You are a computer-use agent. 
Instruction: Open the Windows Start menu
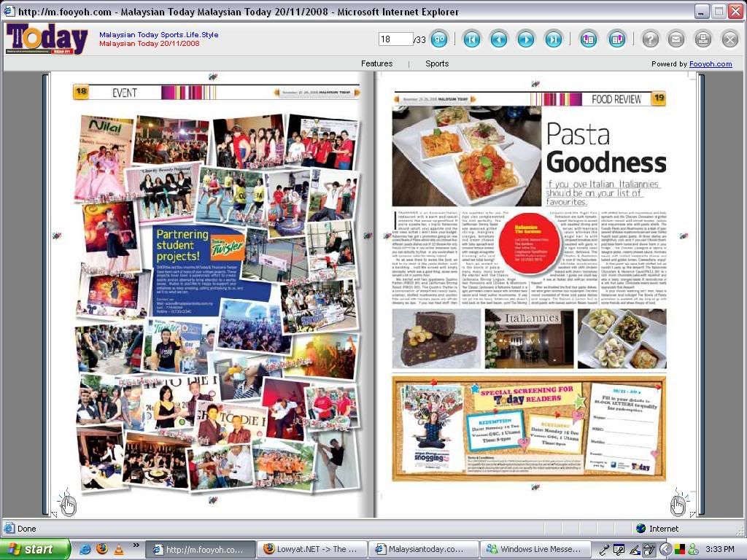(x=35, y=549)
